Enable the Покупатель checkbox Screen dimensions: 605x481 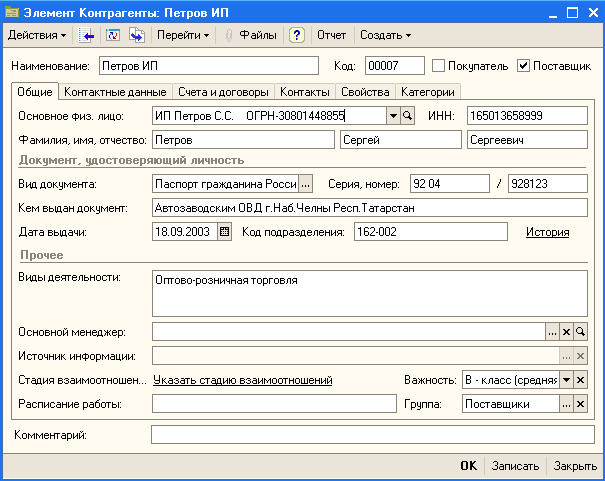pyautogui.click(x=438, y=66)
